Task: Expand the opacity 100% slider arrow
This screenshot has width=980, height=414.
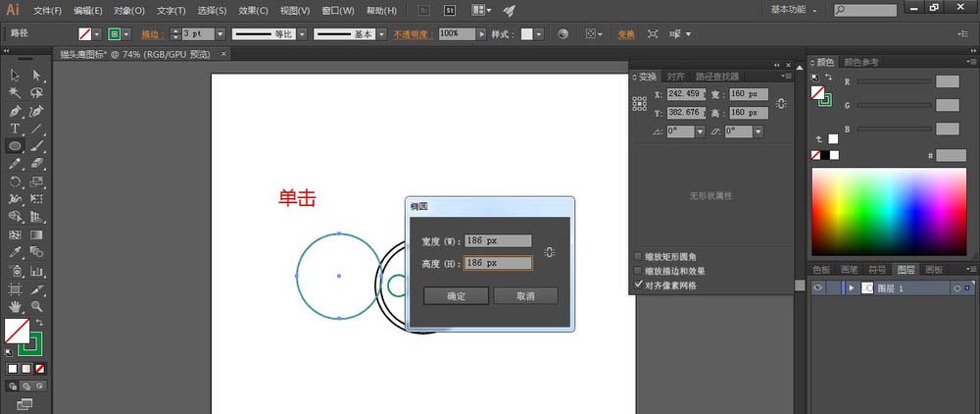Action: (481, 34)
